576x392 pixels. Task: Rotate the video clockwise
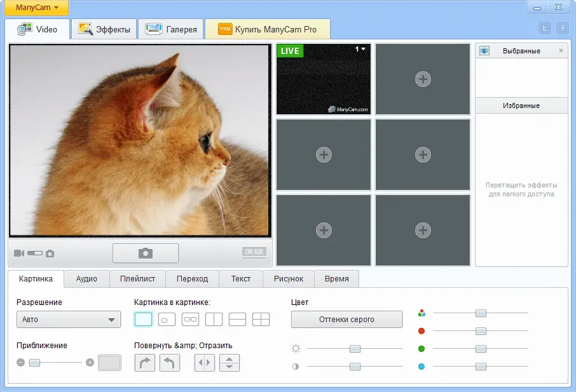pyautogui.click(x=145, y=363)
